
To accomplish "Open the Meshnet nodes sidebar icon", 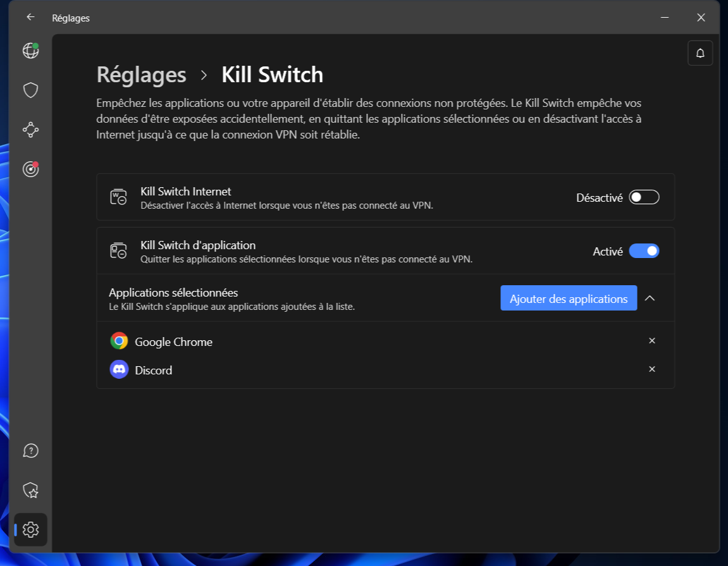I will coord(30,130).
